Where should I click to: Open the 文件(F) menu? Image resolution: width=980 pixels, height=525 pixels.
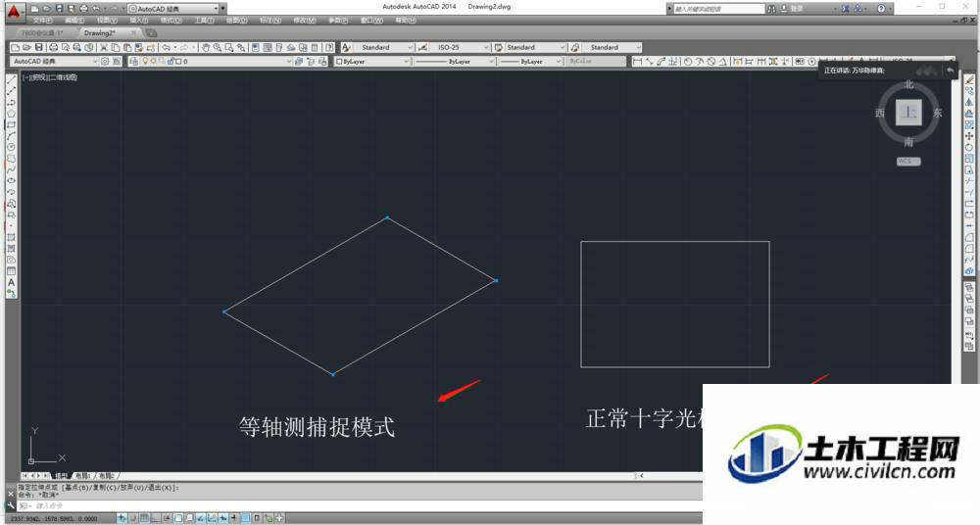(x=42, y=20)
